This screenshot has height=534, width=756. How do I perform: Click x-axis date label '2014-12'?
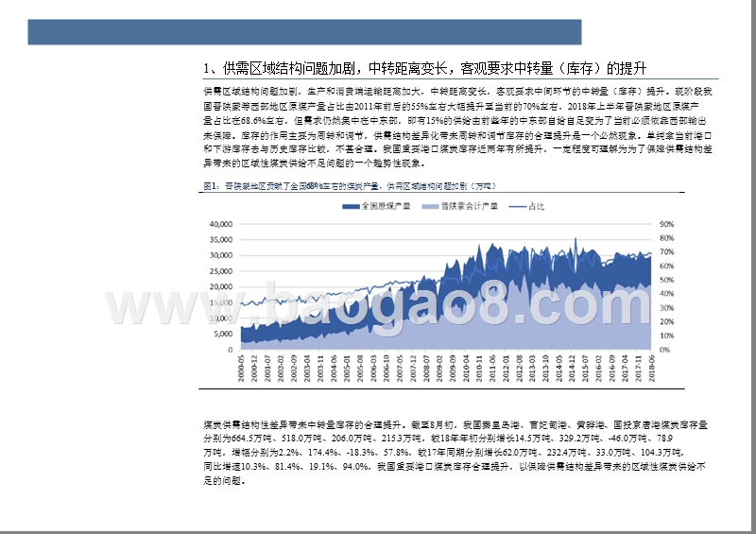(573, 369)
